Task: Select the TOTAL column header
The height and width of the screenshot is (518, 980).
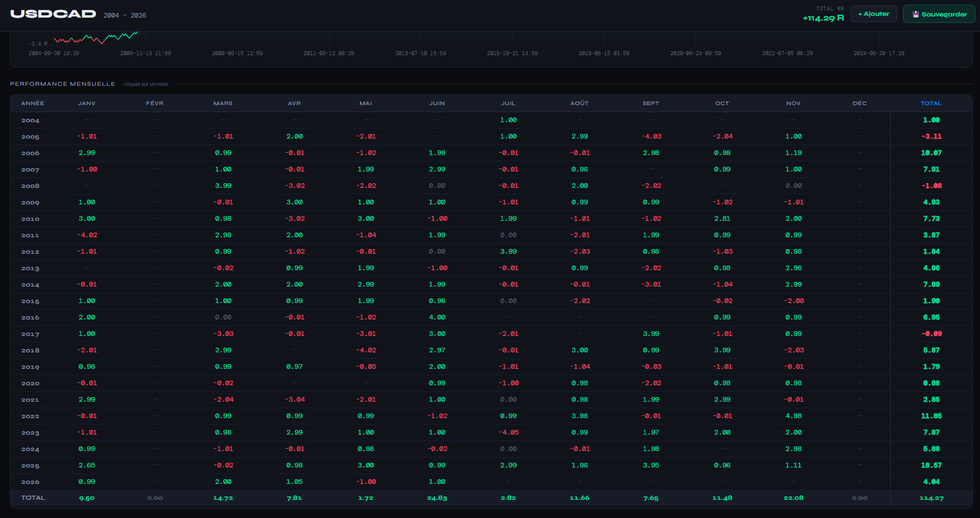Action: [x=931, y=103]
